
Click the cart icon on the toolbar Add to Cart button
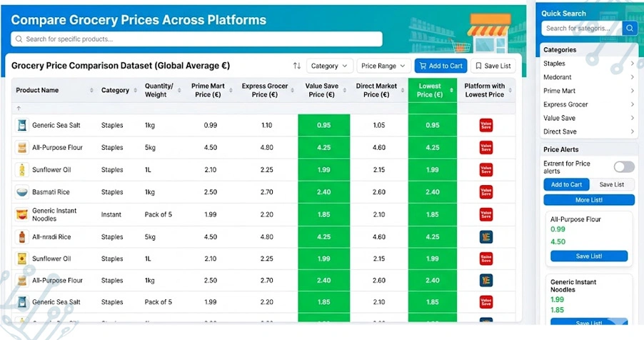423,66
